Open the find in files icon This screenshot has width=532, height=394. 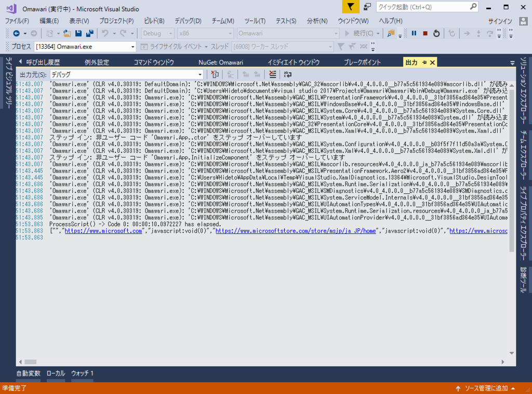391,33
